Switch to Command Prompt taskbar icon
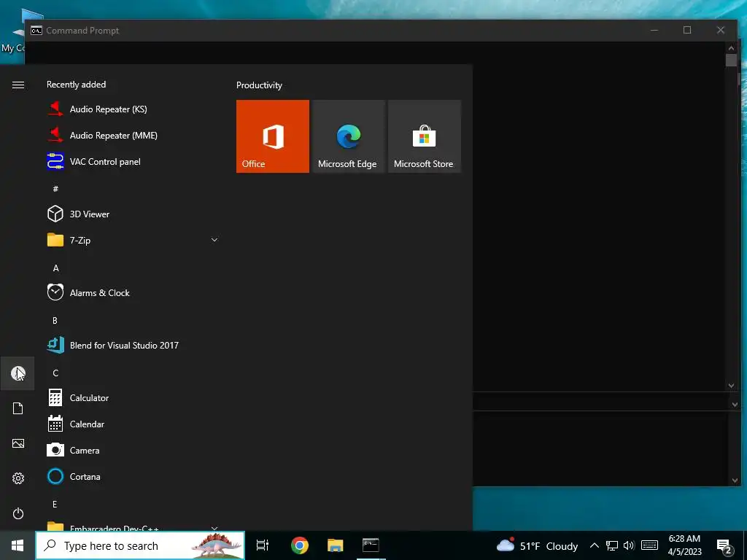This screenshot has height=560, width=747. 371,545
